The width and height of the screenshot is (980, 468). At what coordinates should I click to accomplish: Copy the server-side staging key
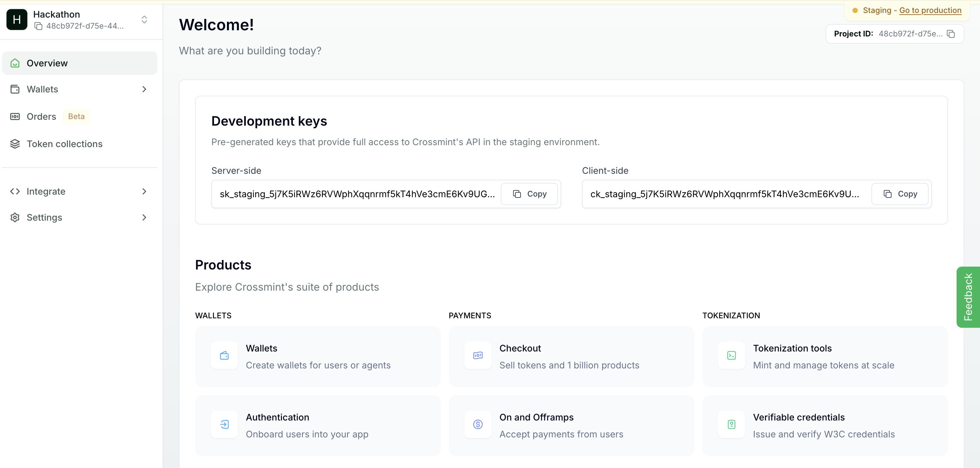(x=529, y=194)
